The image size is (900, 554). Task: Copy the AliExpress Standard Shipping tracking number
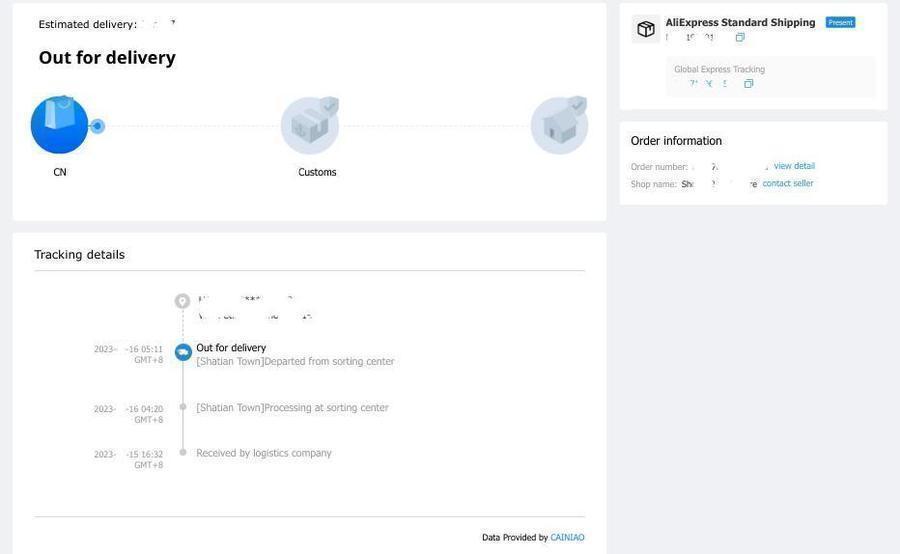coord(740,37)
